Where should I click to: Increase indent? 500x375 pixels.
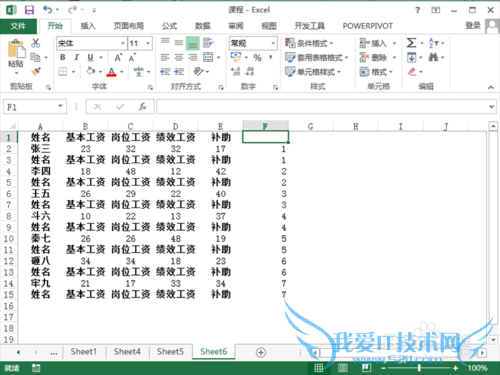tap(179, 71)
